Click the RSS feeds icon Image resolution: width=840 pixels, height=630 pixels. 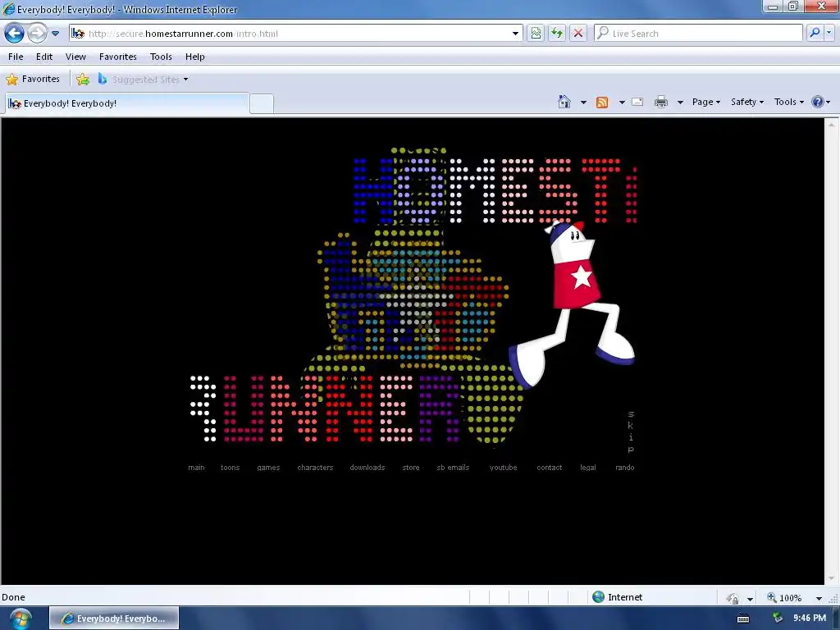(x=602, y=102)
